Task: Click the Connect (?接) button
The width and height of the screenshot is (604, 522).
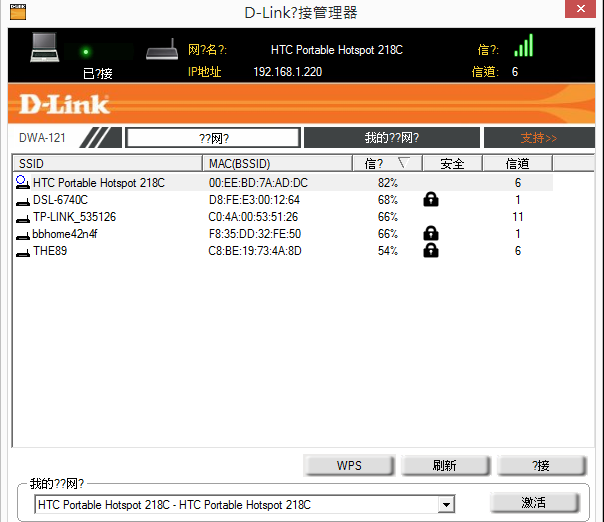Action: point(541,465)
